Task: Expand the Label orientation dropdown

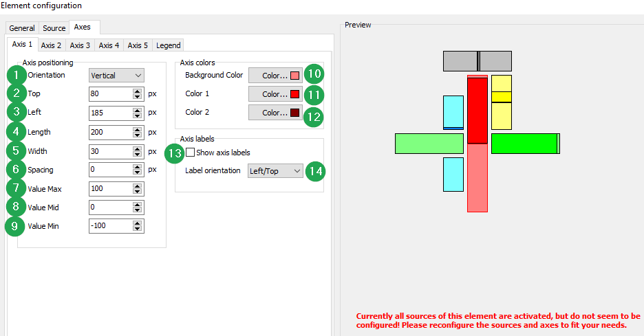Action: pyautogui.click(x=275, y=171)
